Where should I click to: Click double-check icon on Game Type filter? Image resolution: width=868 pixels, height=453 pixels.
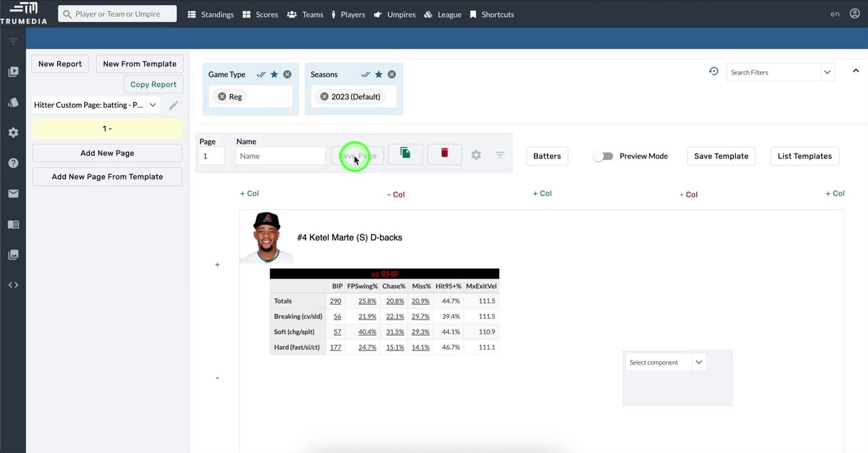261,74
